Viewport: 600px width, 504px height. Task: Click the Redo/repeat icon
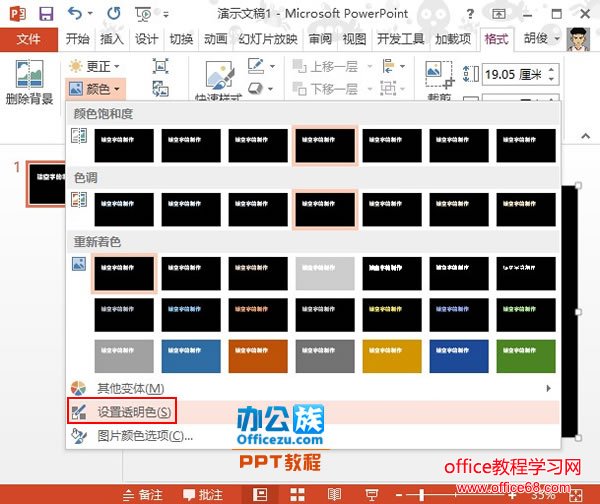point(113,14)
